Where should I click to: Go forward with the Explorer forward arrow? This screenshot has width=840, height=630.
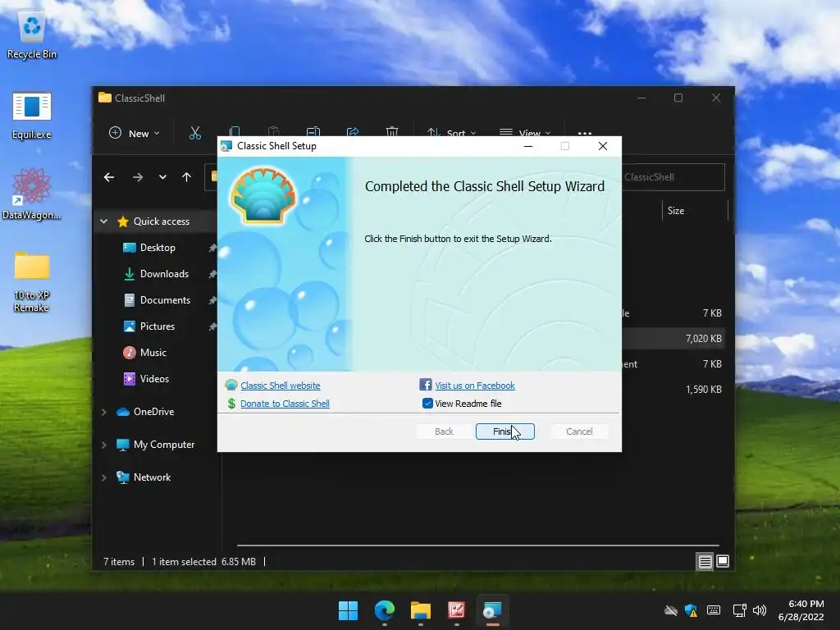pyautogui.click(x=138, y=177)
